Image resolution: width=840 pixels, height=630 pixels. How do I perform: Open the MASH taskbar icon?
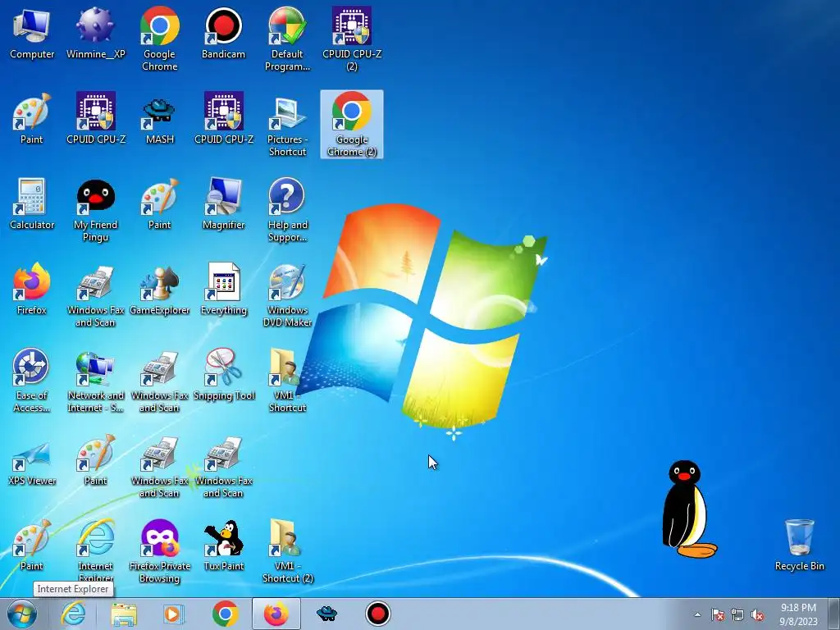(x=326, y=614)
